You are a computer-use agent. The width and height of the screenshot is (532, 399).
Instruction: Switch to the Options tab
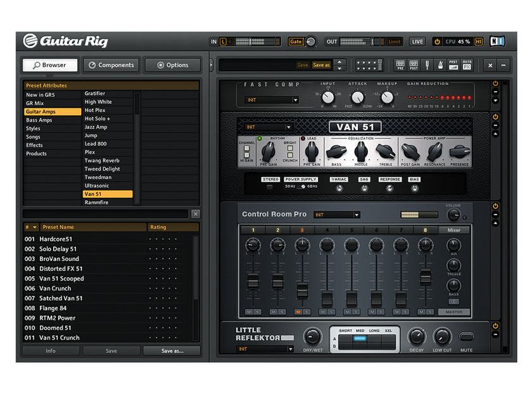tap(172, 65)
